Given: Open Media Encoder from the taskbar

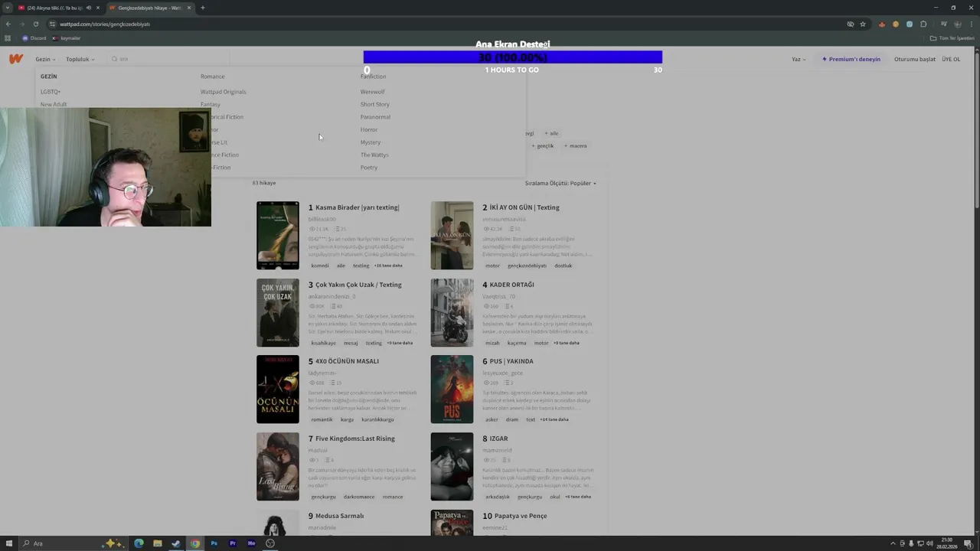Looking at the screenshot, I should pos(251,543).
